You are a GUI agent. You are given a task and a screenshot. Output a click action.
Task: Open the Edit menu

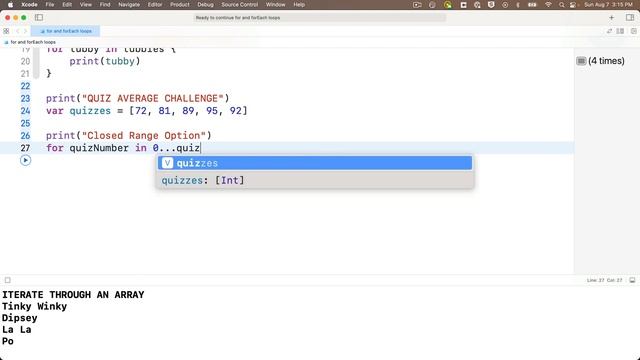67,4
